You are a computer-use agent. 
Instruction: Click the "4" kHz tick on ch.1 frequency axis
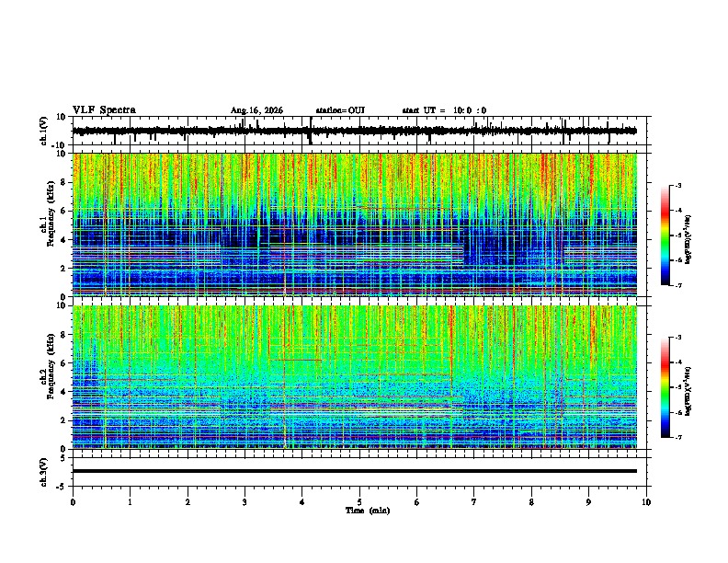[x=64, y=240]
